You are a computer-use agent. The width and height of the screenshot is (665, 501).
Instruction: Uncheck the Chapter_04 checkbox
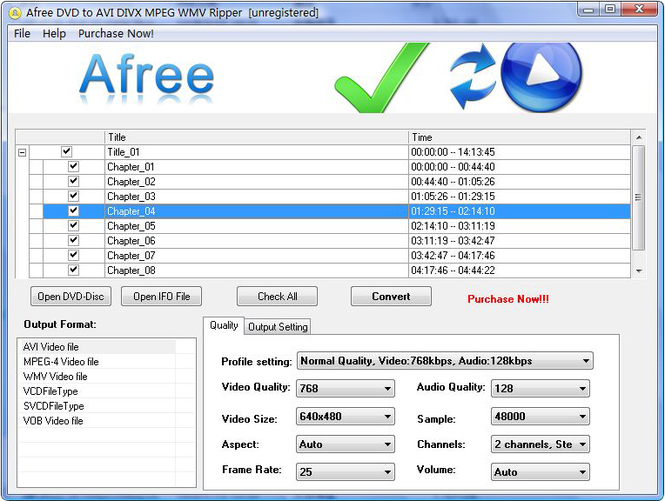[73, 211]
